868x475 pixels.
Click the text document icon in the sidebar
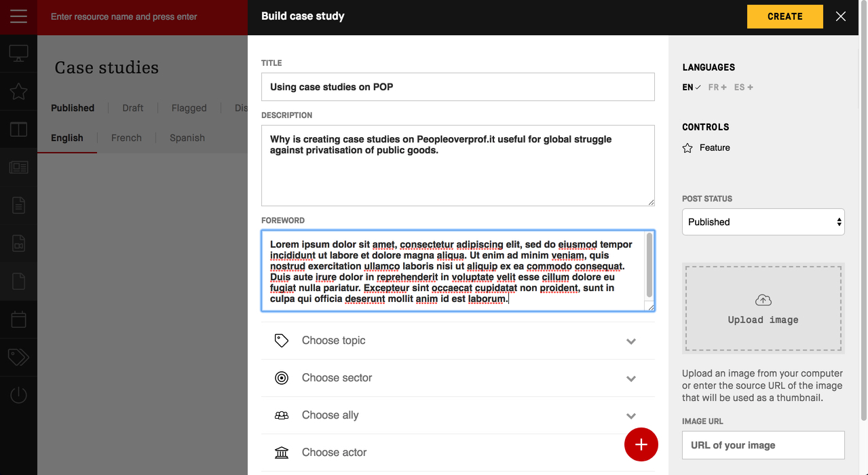coord(18,205)
